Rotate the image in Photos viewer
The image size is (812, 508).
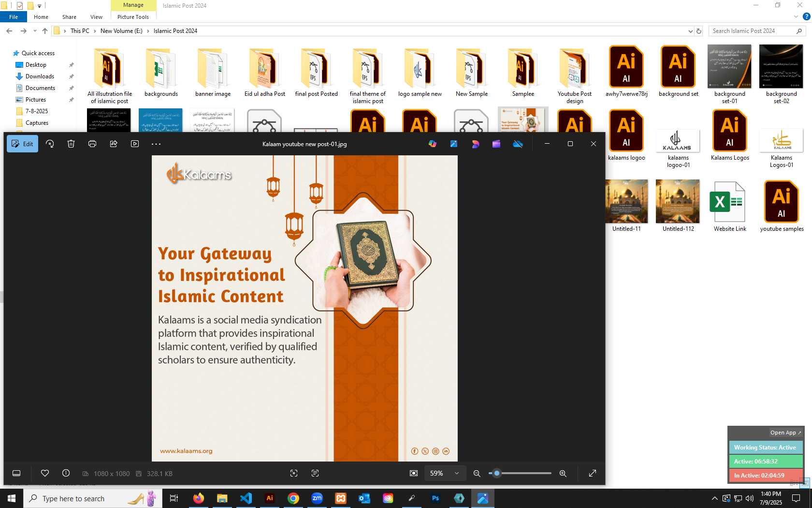[50, 144]
